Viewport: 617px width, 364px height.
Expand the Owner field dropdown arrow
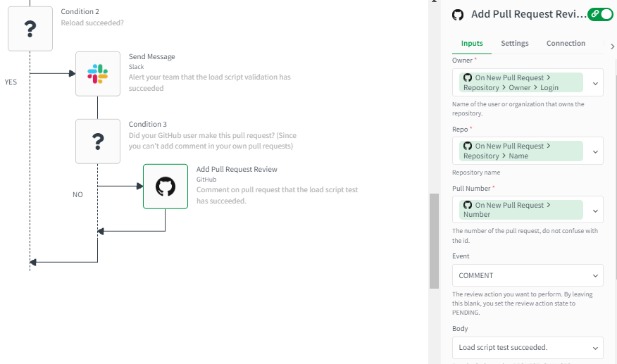click(x=595, y=83)
